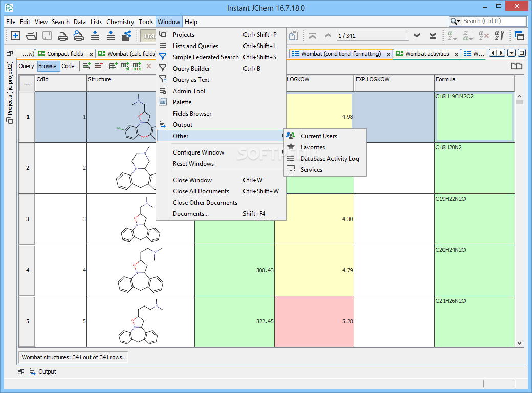Click add row icon in grid toolbar
This screenshot has width=532, height=393.
pos(86,66)
